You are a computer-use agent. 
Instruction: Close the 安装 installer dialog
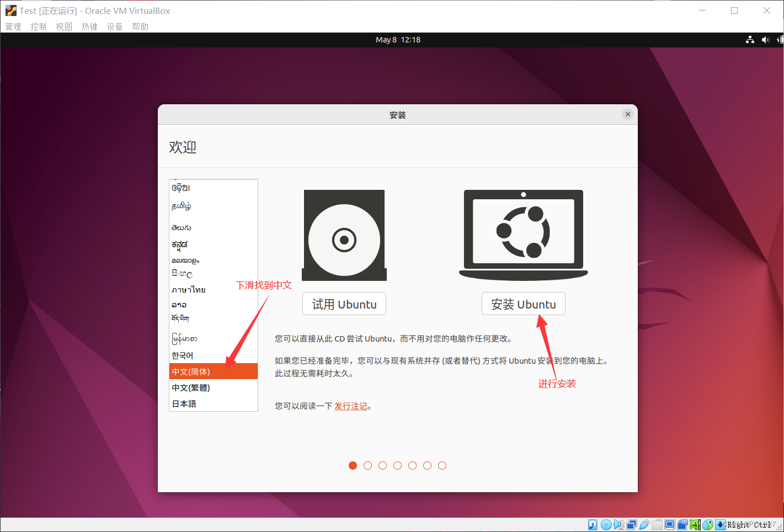click(x=627, y=114)
